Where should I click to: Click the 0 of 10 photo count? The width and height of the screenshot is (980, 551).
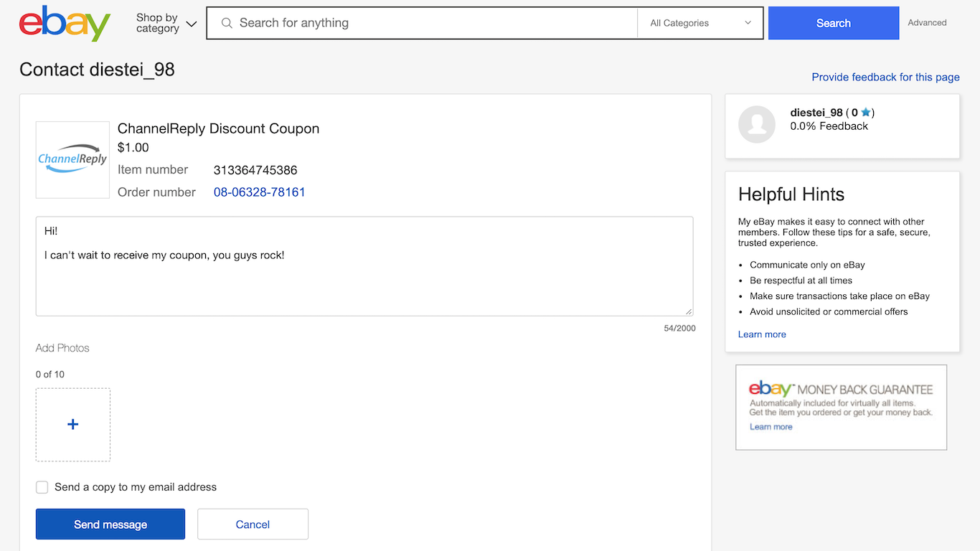pyautogui.click(x=50, y=375)
